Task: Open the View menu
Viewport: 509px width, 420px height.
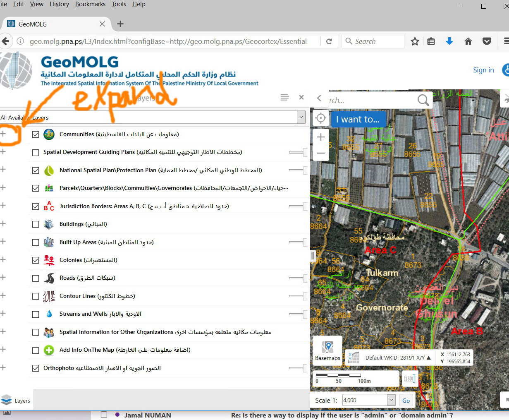Action: (36, 4)
